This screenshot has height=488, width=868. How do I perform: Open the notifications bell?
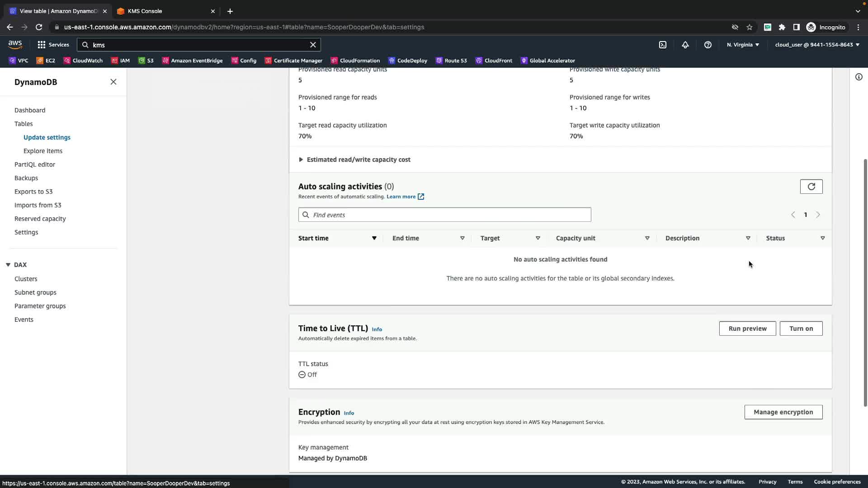tap(685, 45)
